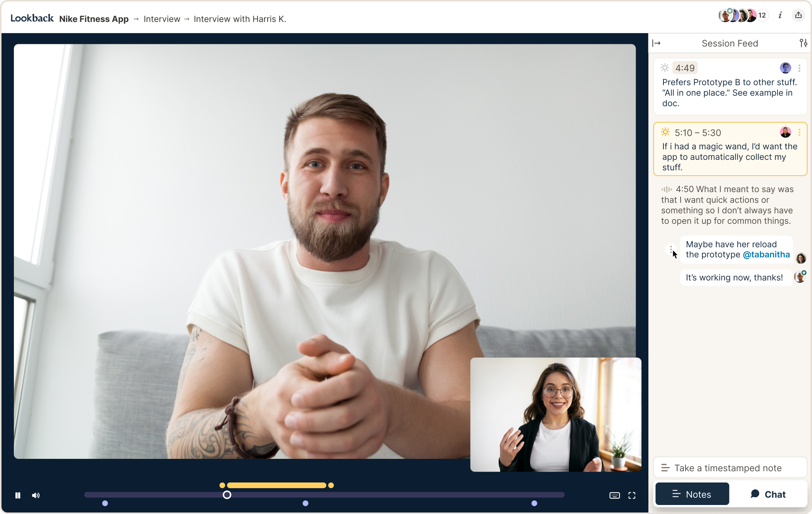Jump to the 5:10 – 5:30 timestamp range
812x514 pixels.
[x=698, y=133]
